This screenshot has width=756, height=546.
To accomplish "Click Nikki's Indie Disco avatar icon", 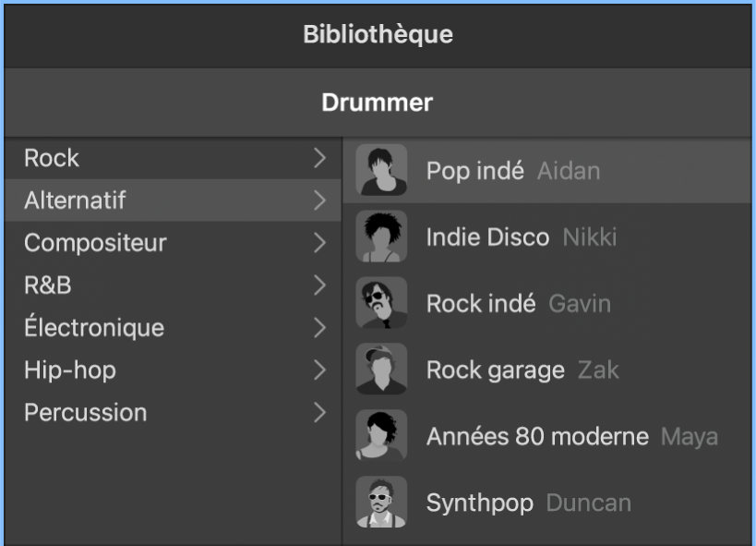I will [382, 237].
